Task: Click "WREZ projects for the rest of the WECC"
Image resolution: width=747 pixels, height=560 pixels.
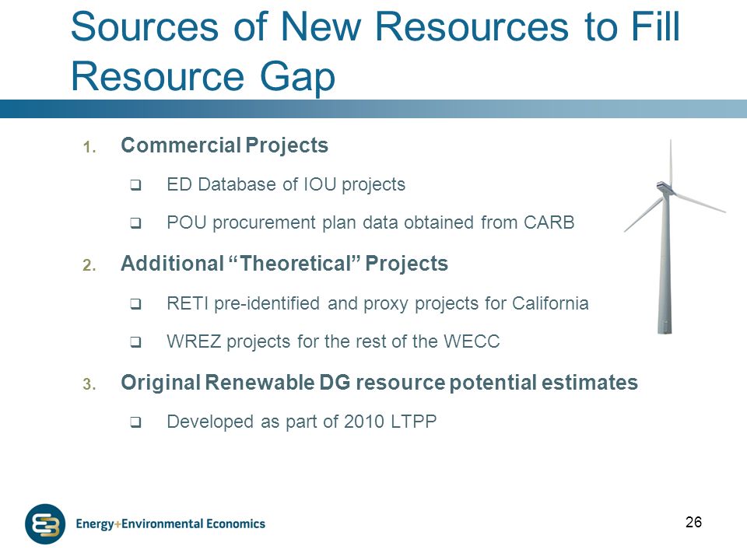Action: point(333,342)
